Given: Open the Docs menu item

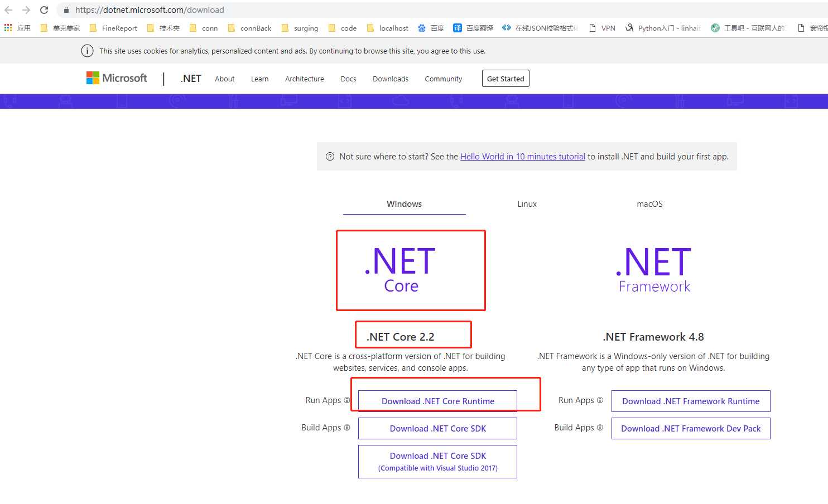Looking at the screenshot, I should point(348,79).
